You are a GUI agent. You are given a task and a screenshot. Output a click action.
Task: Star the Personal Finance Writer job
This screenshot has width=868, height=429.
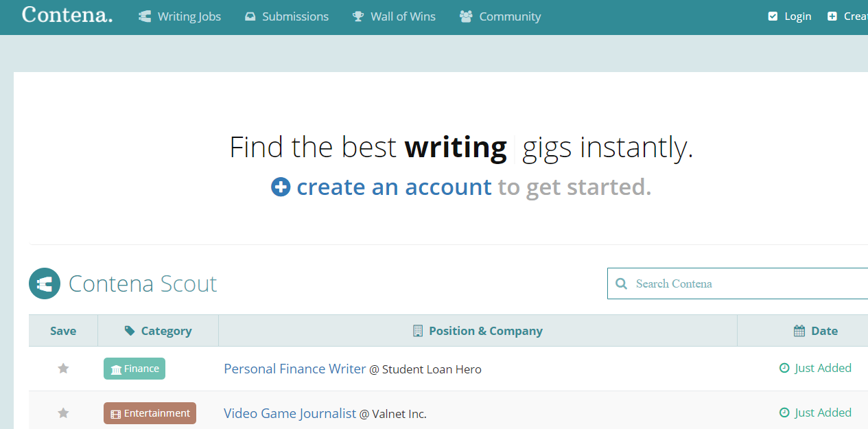click(63, 369)
